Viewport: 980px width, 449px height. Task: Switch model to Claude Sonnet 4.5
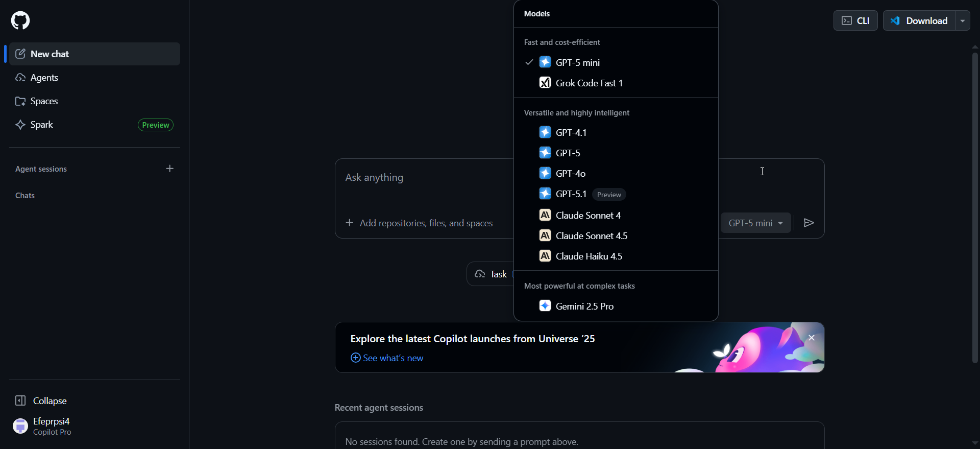tap(591, 235)
